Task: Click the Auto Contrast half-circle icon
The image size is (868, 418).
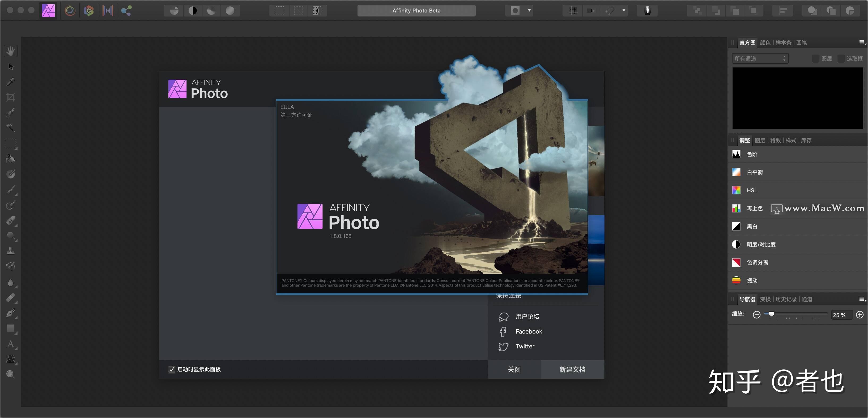Action: pyautogui.click(x=192, y=10)
